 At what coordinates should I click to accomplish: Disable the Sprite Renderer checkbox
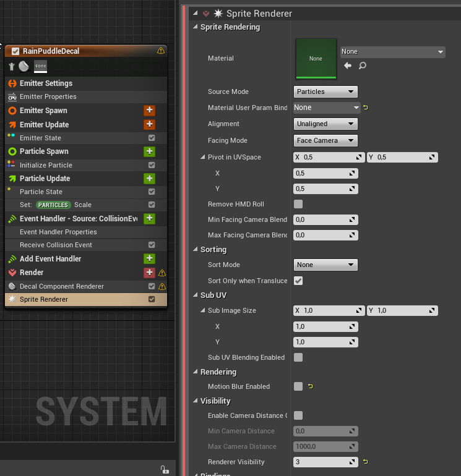click(x=152, y=299)
